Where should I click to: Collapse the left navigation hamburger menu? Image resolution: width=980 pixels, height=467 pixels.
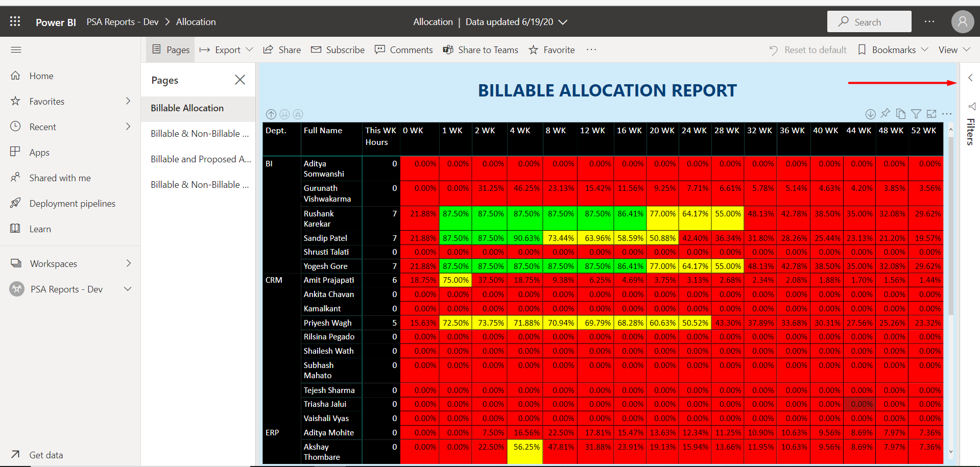(16, 50)
